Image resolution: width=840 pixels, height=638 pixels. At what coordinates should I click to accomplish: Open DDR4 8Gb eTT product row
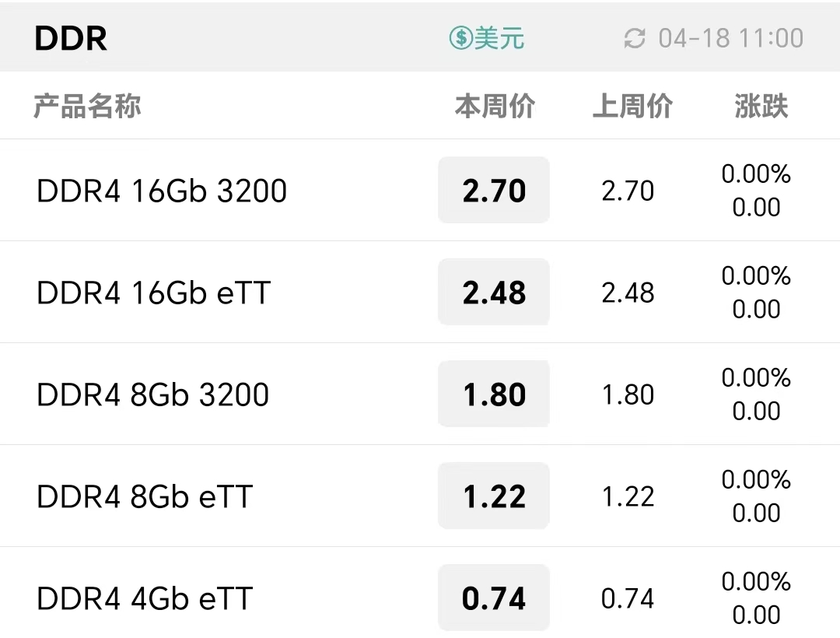click(420, 496)
